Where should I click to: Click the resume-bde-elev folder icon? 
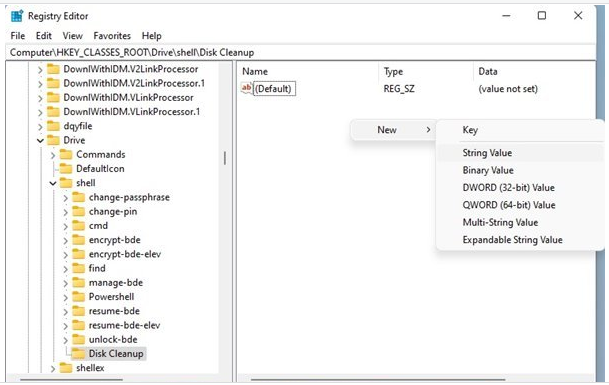tap(78, 325)
